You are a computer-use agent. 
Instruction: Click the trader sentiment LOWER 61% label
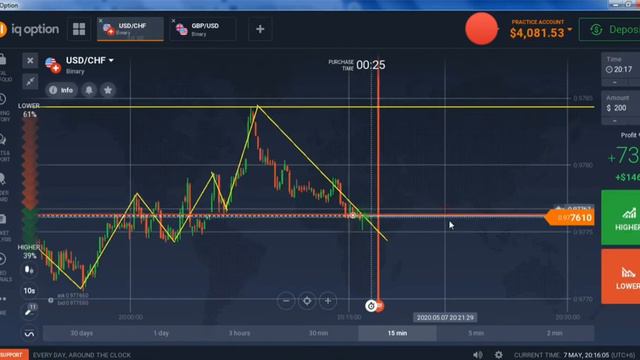29,110
